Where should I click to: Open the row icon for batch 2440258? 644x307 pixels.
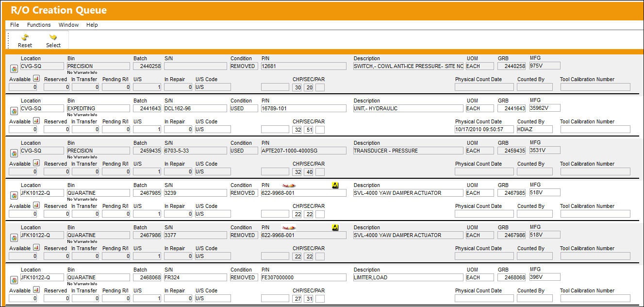[x=14, y=69]
